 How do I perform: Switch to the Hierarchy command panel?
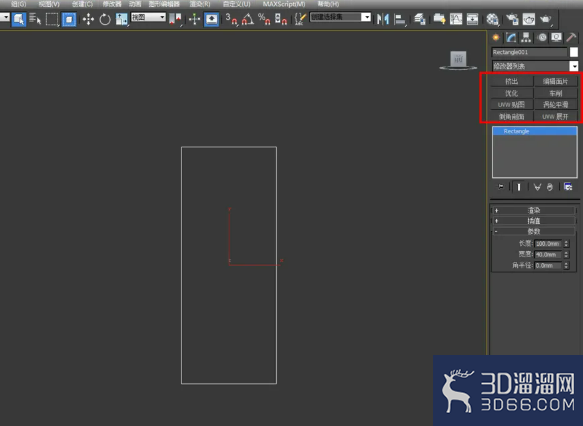[x=526, y=37]
